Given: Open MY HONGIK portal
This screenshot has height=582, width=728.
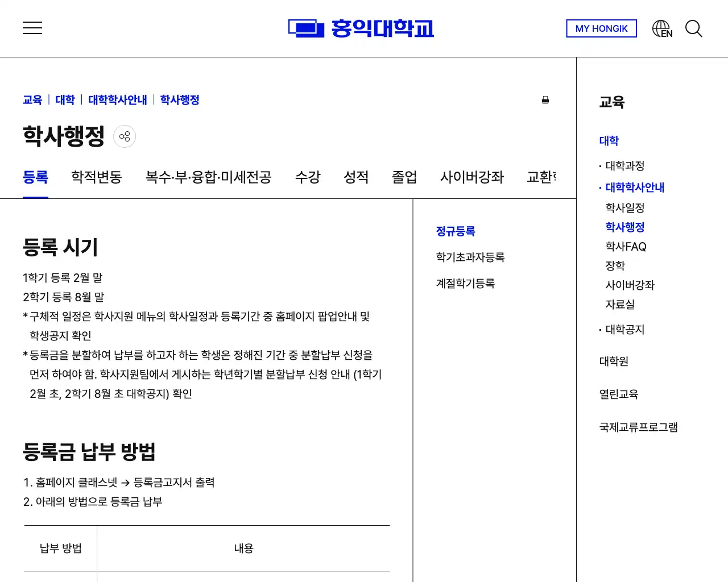Looking at the screenshot, I should (x=601, y=28).
